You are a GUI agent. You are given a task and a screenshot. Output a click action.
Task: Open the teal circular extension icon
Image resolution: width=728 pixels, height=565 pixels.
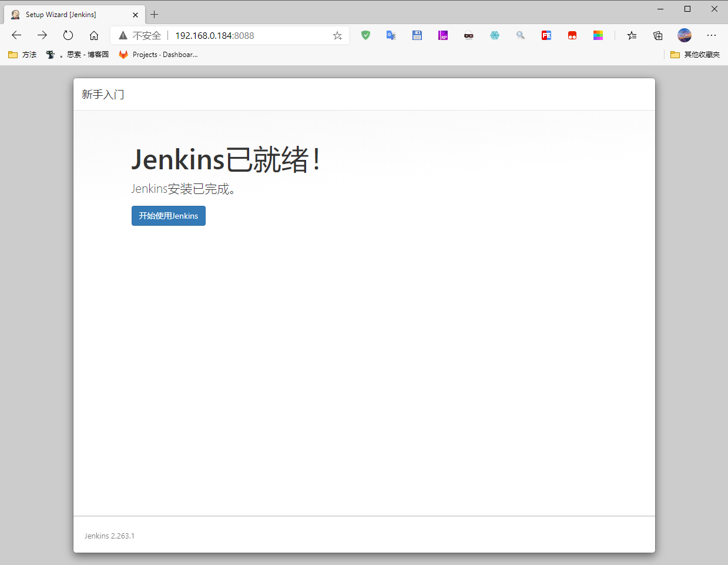[495, 35]
